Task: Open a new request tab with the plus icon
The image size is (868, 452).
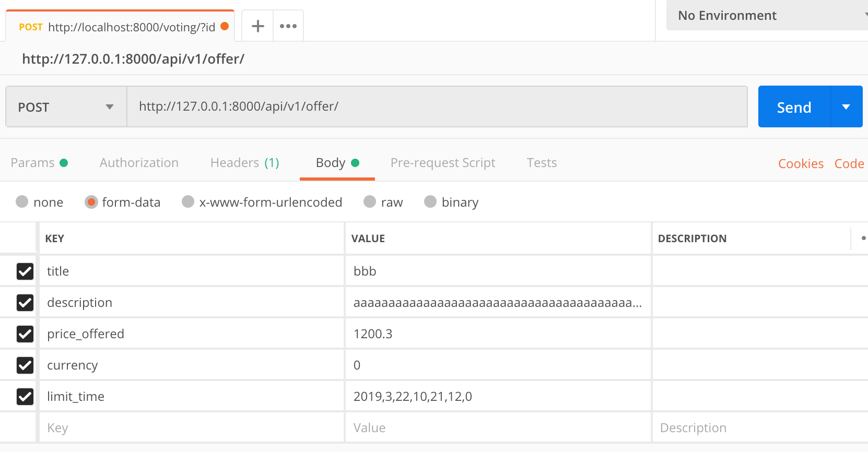Action: point(257,26)
